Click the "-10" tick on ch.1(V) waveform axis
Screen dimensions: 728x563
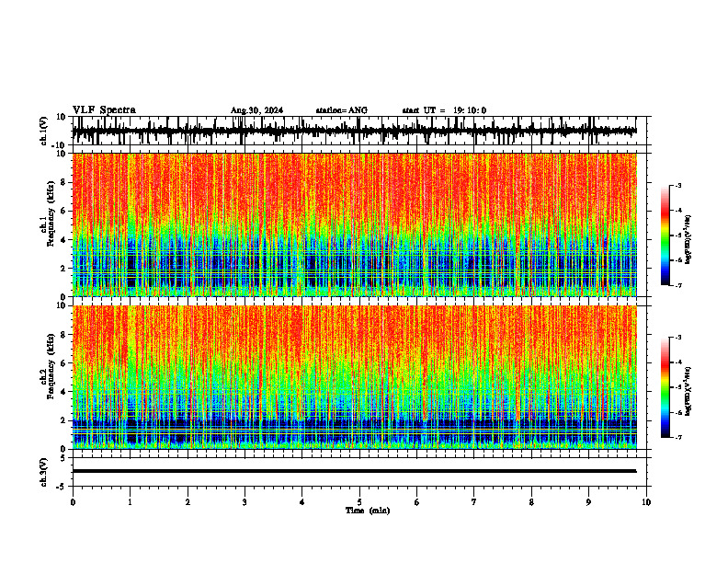pyautogui.click(x=60, y=145)
